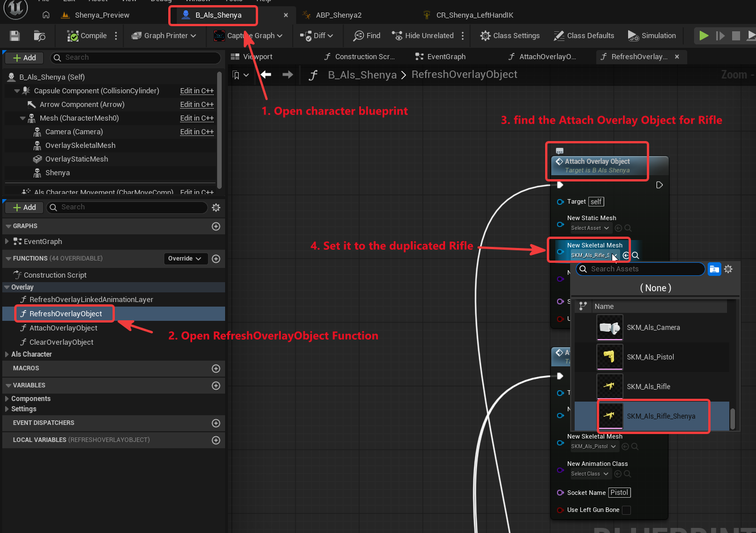Open the Viewport tab
Image resolution: width=756 pixels, height=533 pixels.
[x=252, y=57]
